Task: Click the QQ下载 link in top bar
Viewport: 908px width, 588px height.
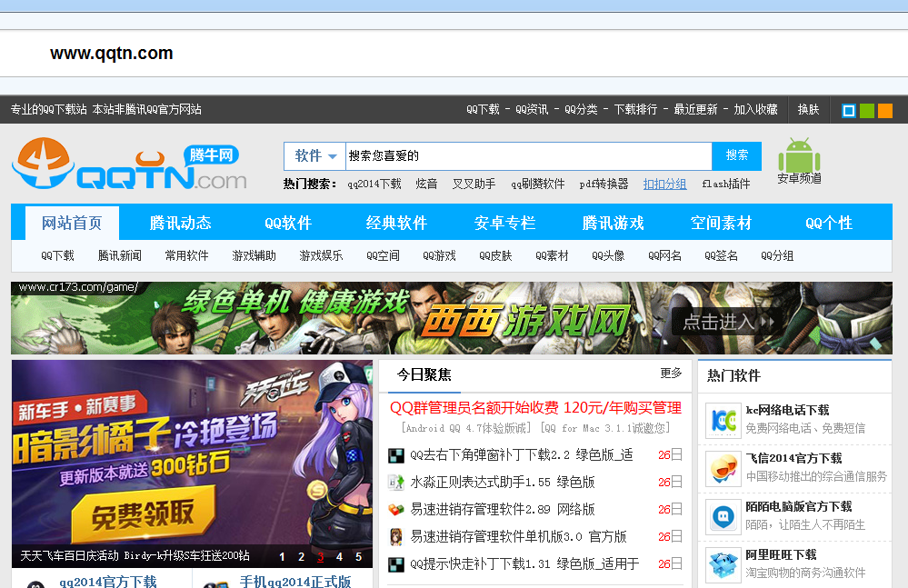Action: [483, 109]
